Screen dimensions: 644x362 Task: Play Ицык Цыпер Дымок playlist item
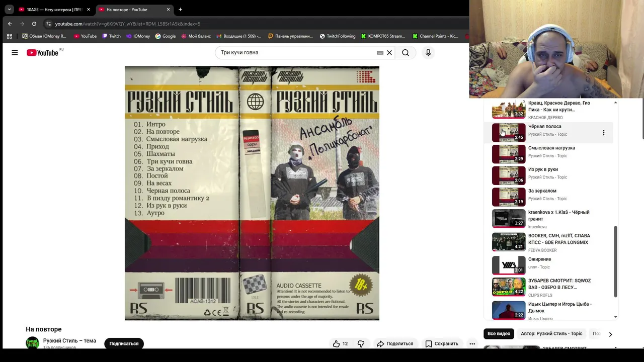coord(548,311)
